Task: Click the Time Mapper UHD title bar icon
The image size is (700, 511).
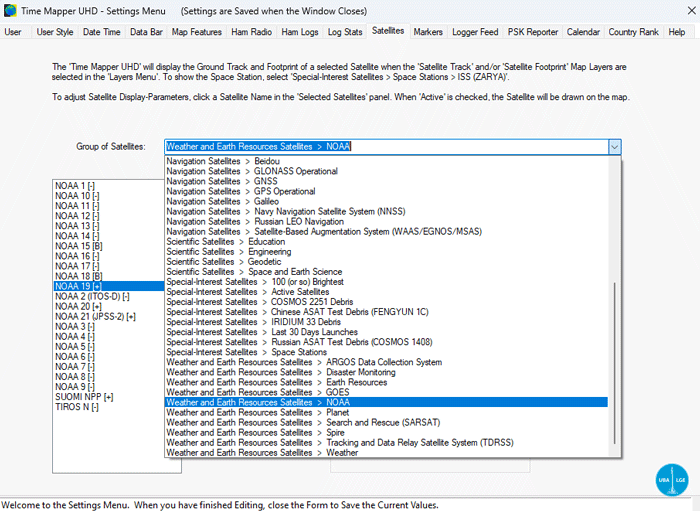Action: (x=10, y=11)
